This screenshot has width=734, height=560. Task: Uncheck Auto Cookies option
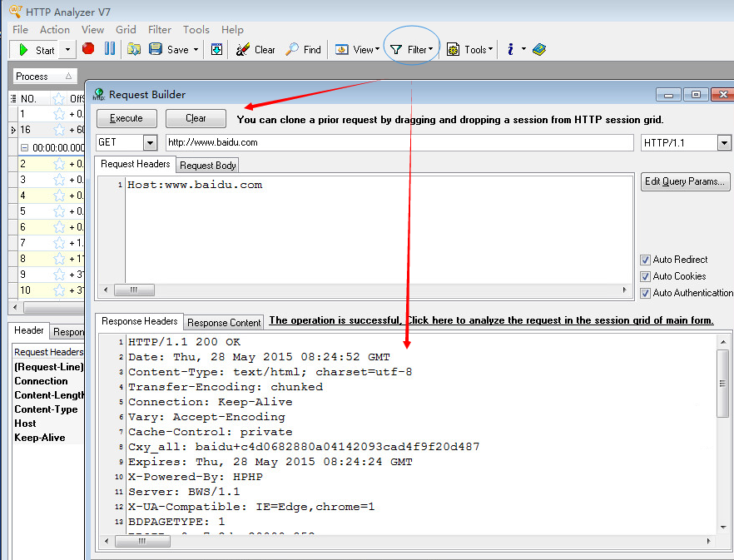click(x=646, y=275)
